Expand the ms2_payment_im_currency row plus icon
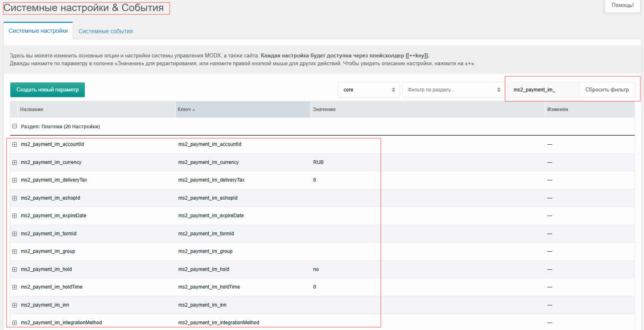 (x=14, y=162)
